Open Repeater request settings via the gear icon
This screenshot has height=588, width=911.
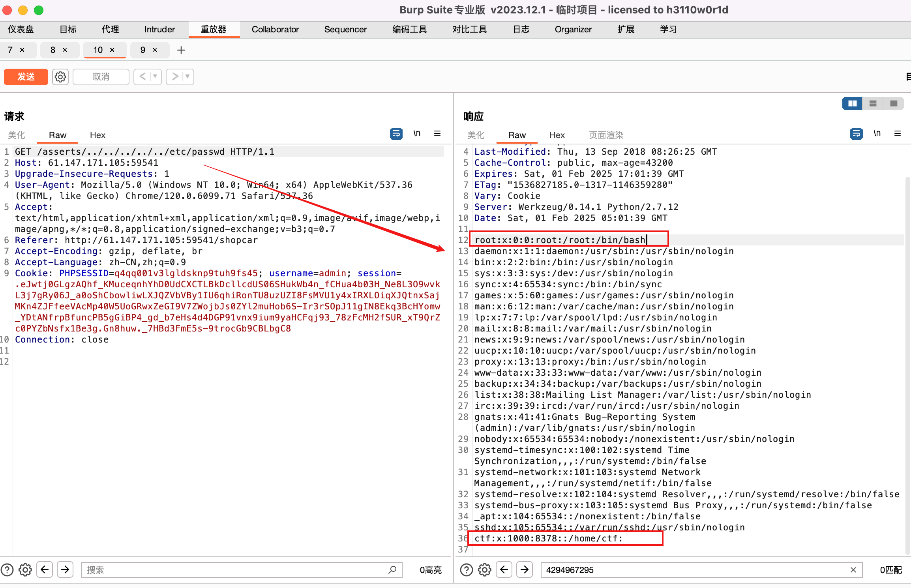60,77
